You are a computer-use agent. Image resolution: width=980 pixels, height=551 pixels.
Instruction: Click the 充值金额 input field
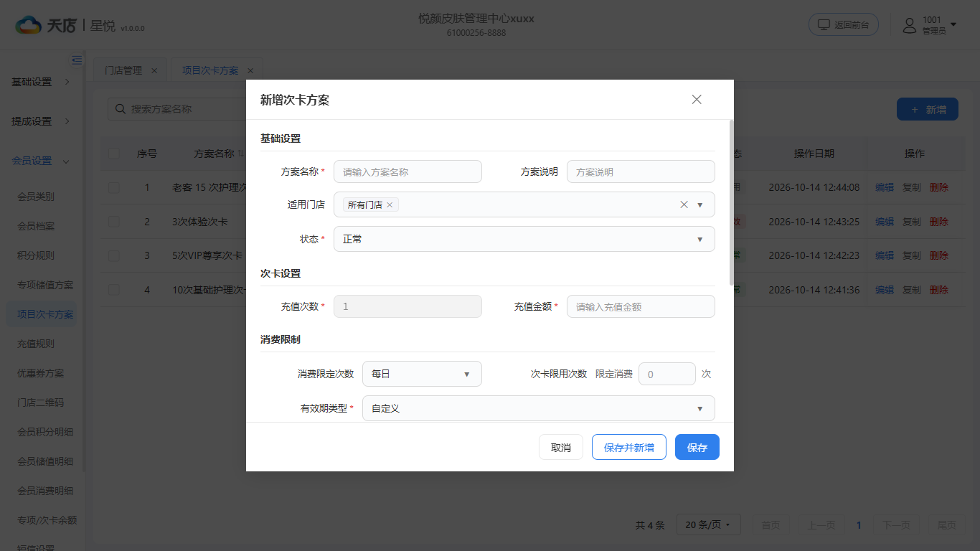click(641, 306)
